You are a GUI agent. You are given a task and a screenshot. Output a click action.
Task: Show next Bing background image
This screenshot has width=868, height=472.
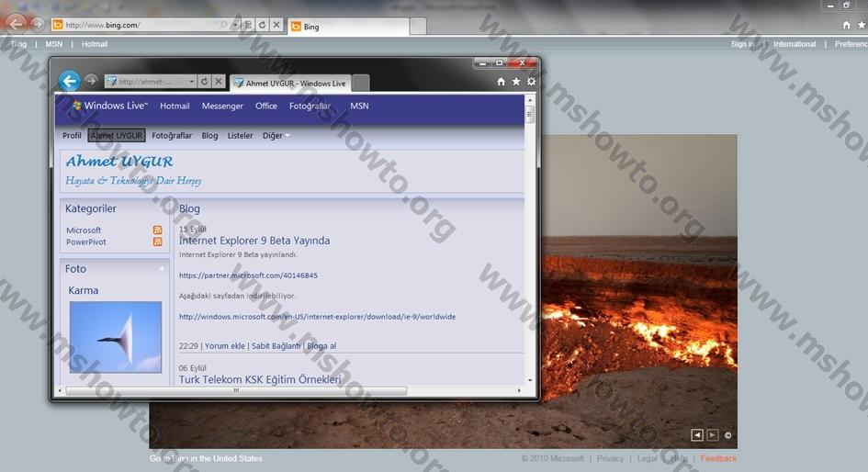(x=713, y=435)
